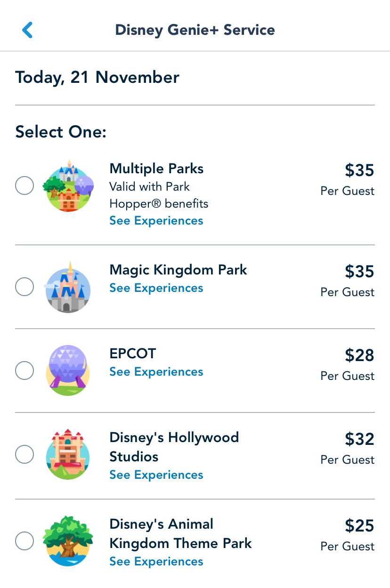Tap the blue back arrow

(27, 30)
